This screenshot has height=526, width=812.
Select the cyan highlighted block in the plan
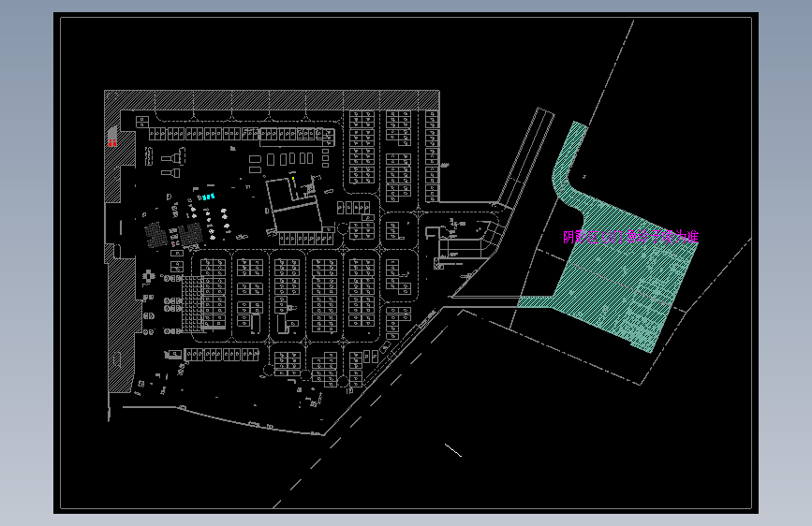pos(208,197)
